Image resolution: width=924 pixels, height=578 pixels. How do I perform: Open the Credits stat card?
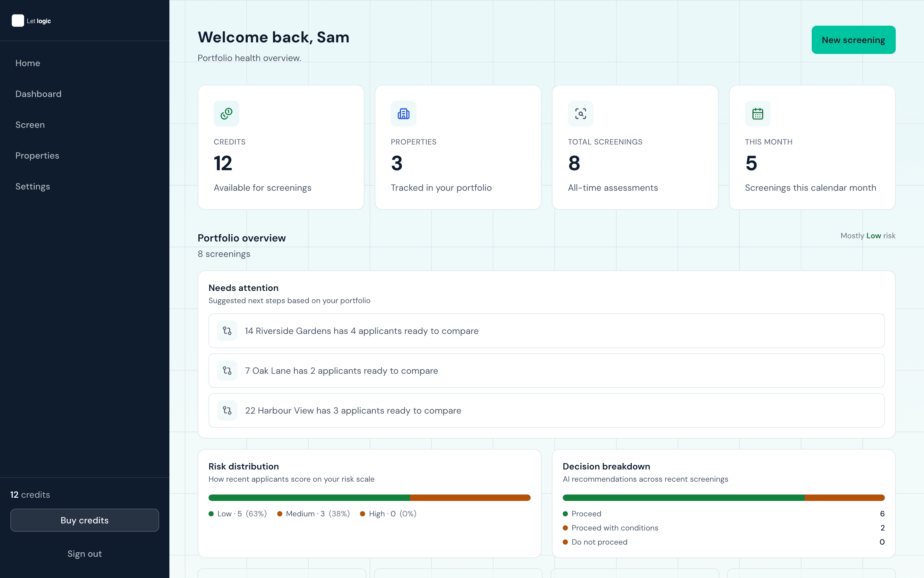point(281,148)
